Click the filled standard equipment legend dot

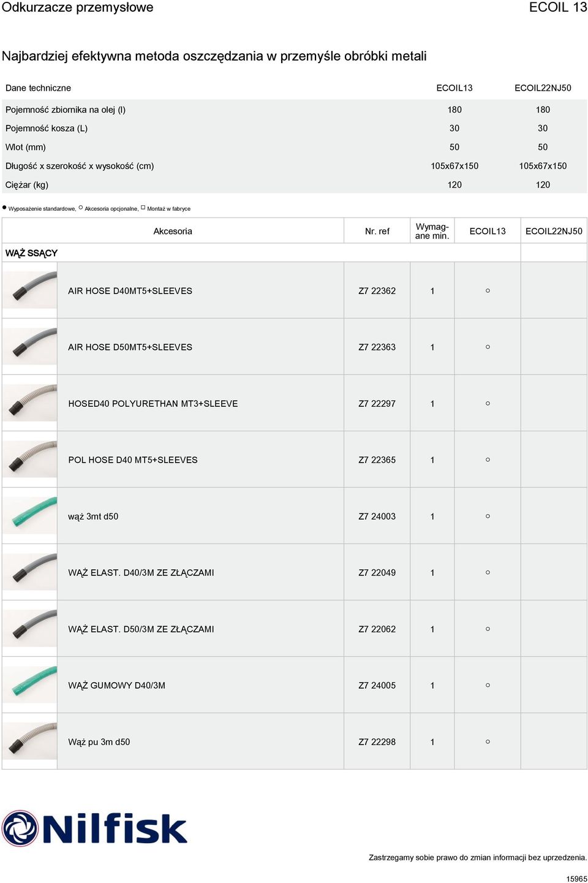click(4, 208)
